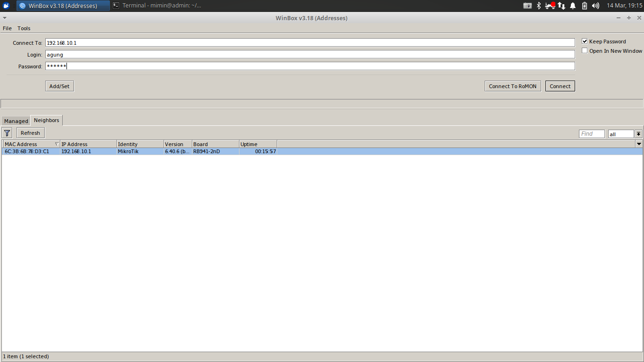644x362 pixels.
Task: Select MAC 6C:3B:6B:78:D3:C1 cell
Action: [27, 151]
